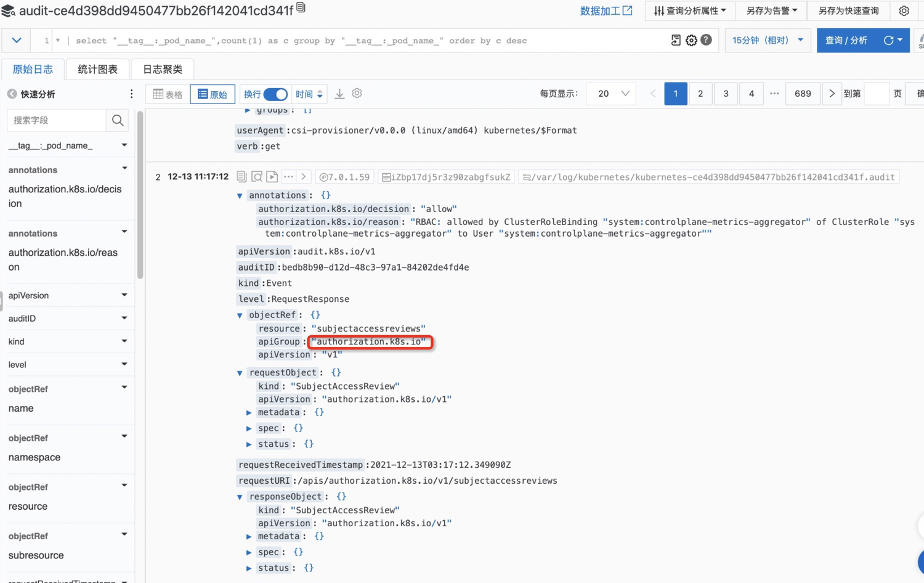Screen dimensions: 924x583
Task: Expand status under responseObject
Action: pos(249,568)
